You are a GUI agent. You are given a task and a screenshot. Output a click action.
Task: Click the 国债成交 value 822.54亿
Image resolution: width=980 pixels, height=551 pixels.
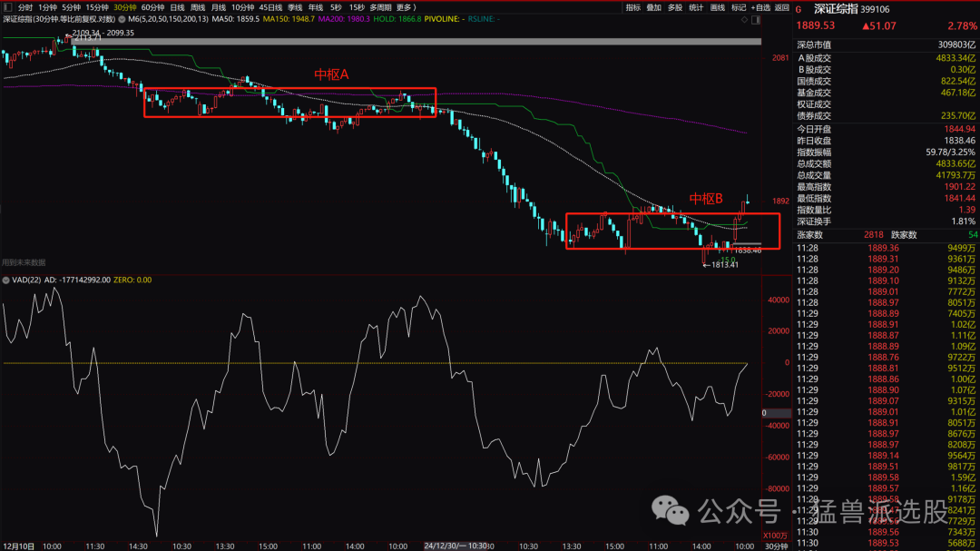click(x=958, y=81)
